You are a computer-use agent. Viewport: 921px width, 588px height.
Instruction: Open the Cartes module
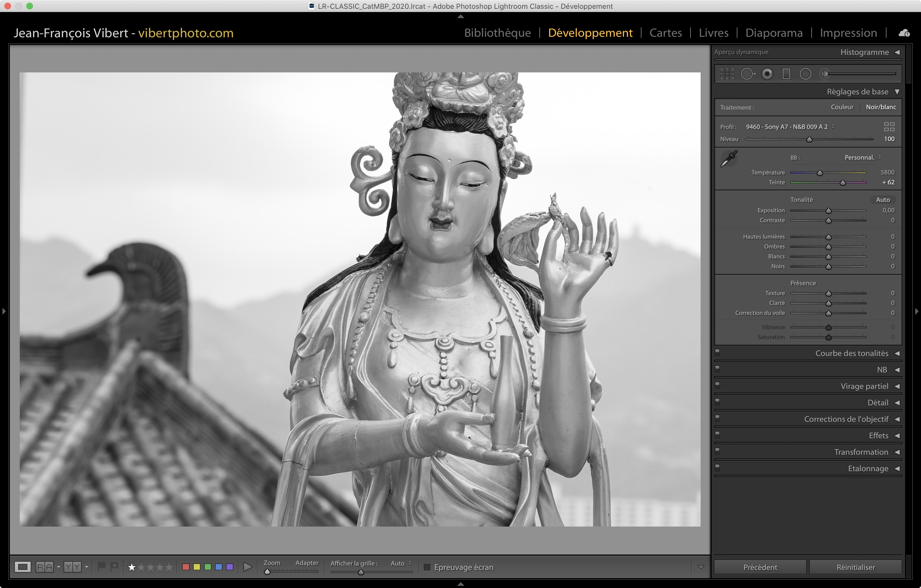click(666, 33)
